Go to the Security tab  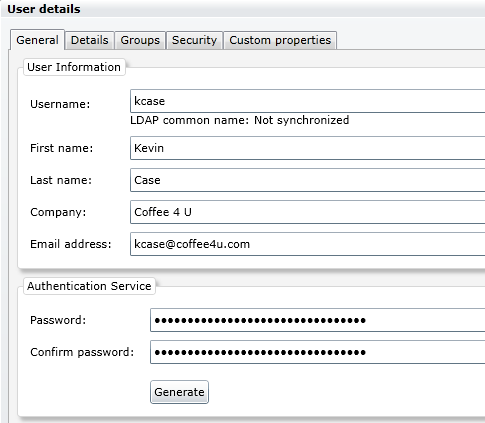click(x=194, y=40)
